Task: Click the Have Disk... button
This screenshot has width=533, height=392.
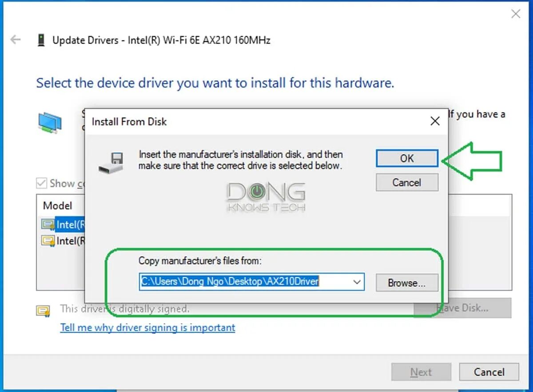Action: point(462,308)
